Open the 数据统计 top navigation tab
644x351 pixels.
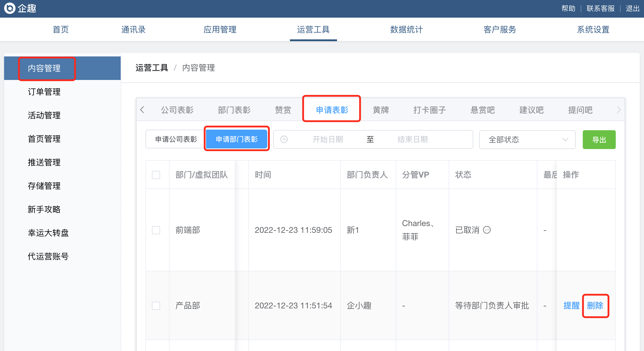click(406, 29)
